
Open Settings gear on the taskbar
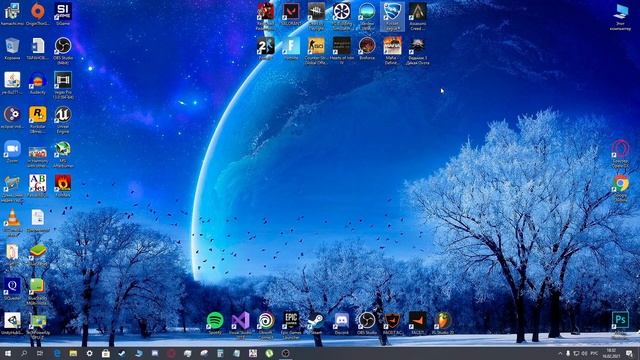(89, 353)
